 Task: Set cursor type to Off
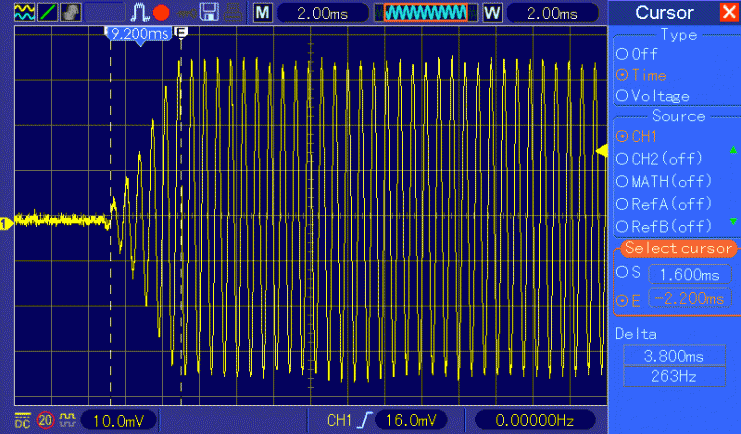point(622,53)
